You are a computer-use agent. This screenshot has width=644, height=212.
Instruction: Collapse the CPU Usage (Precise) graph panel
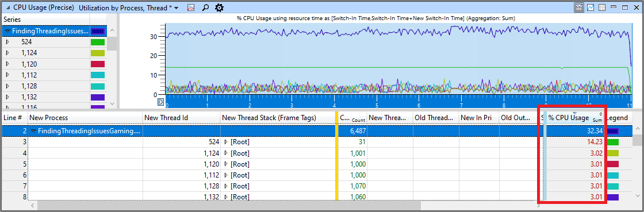7,7
